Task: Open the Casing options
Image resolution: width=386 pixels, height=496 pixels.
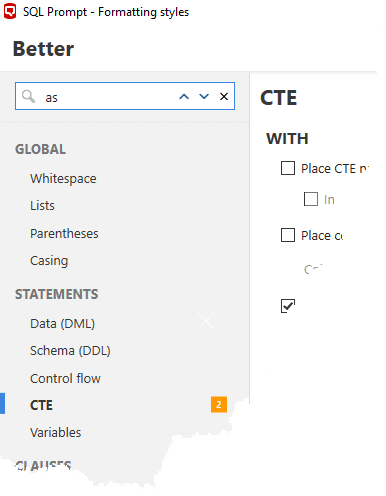Action: 49,261
